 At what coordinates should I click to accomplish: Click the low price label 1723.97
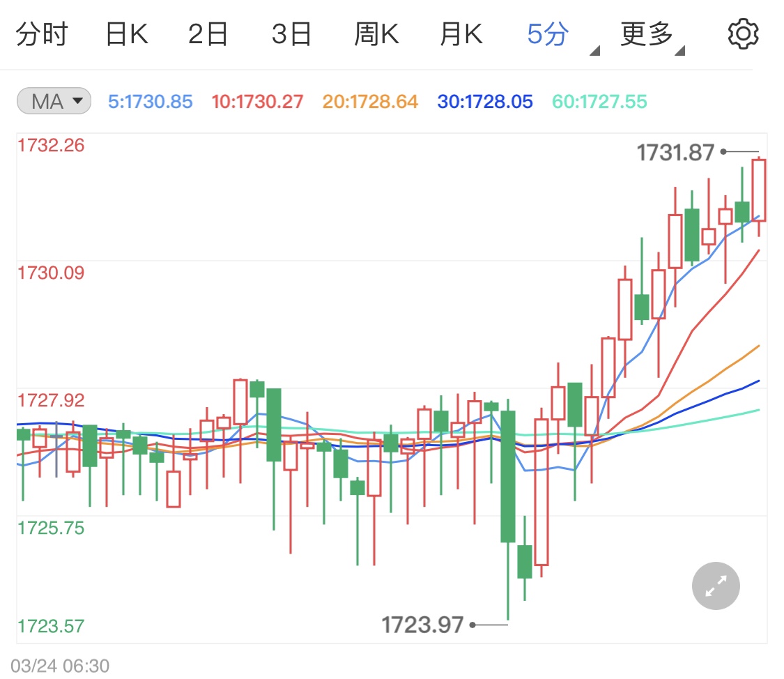(422, 625)
